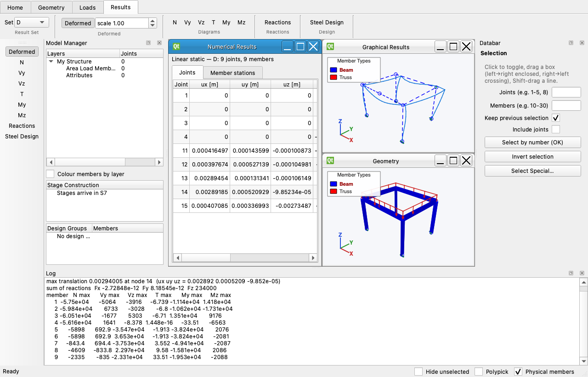
Task: Open Steel Design toolbar button
Action: coord(327,22)
